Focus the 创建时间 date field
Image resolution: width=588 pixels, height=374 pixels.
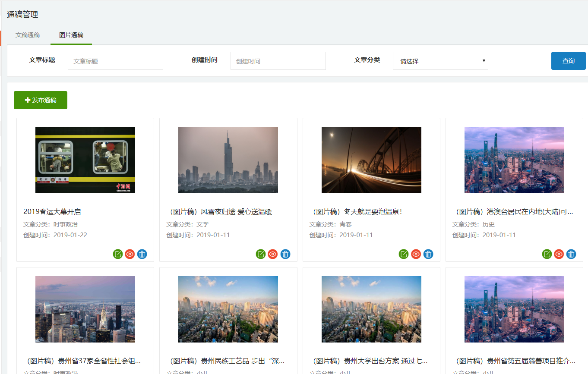[278, 61]
